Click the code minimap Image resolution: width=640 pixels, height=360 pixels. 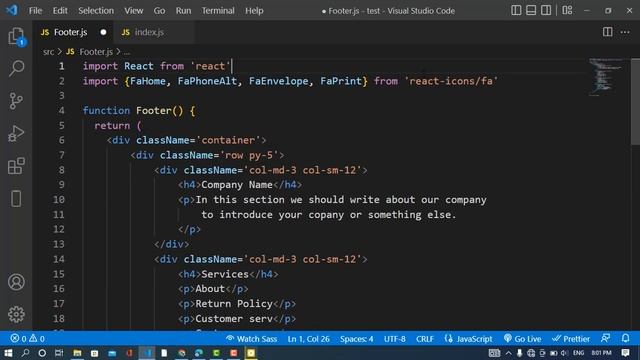pos(606,77)
